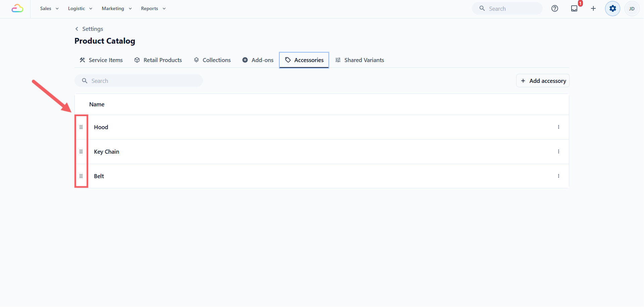Click the plus quick-add icon in top bar

click(x=593, y=8)
